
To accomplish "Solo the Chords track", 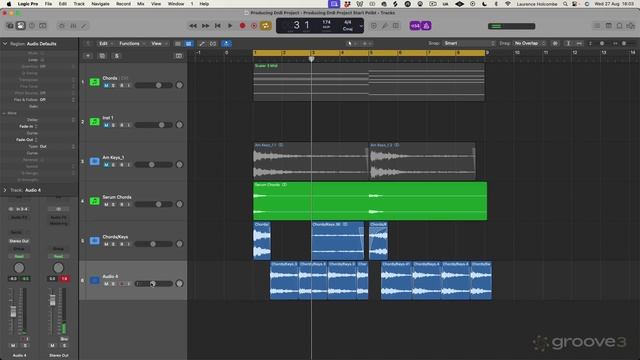I will click(x=113, y=85).
